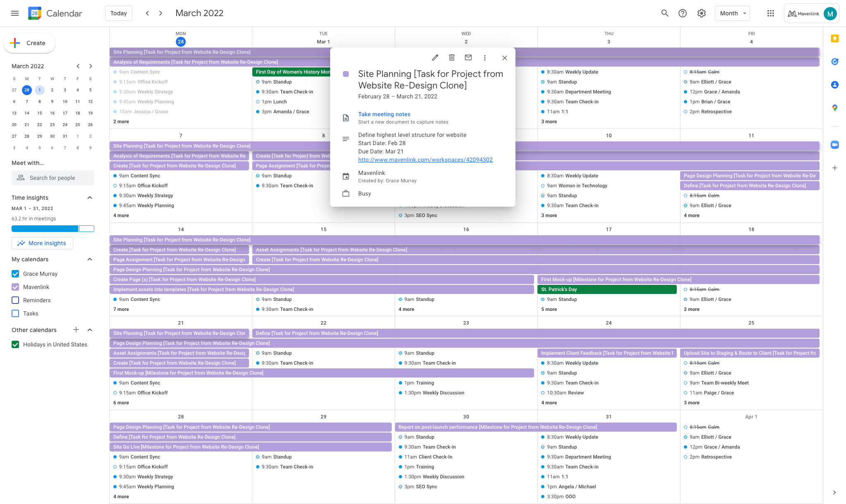The height and width of the screenshot is (504, 846).
Task: Open the search magnifier icon
Action: [x=665, y=13]
